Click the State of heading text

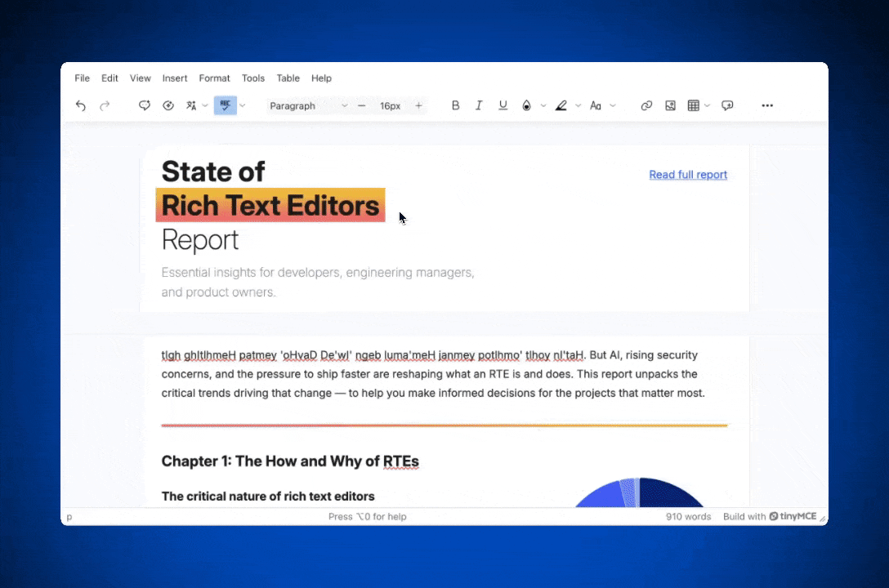click(x=213, y=171)
